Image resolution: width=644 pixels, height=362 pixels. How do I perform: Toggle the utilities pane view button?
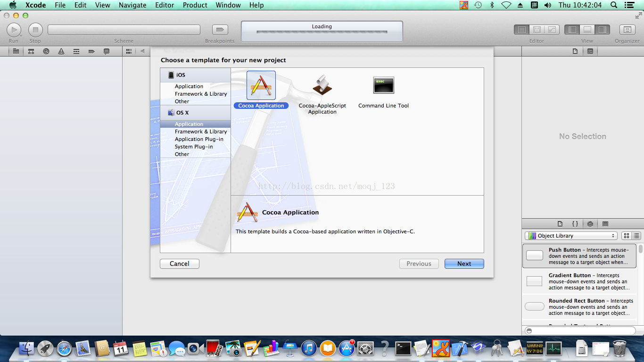pyautogui.click(x=603, y=30)
